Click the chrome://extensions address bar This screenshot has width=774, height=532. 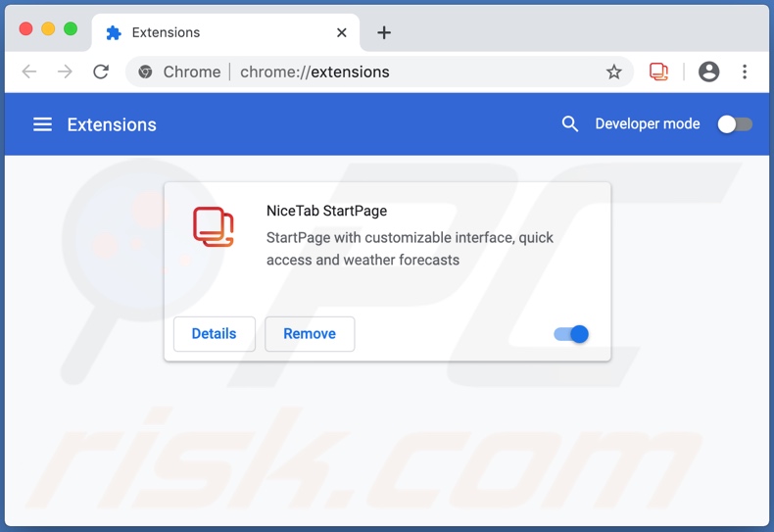point(379,73)
